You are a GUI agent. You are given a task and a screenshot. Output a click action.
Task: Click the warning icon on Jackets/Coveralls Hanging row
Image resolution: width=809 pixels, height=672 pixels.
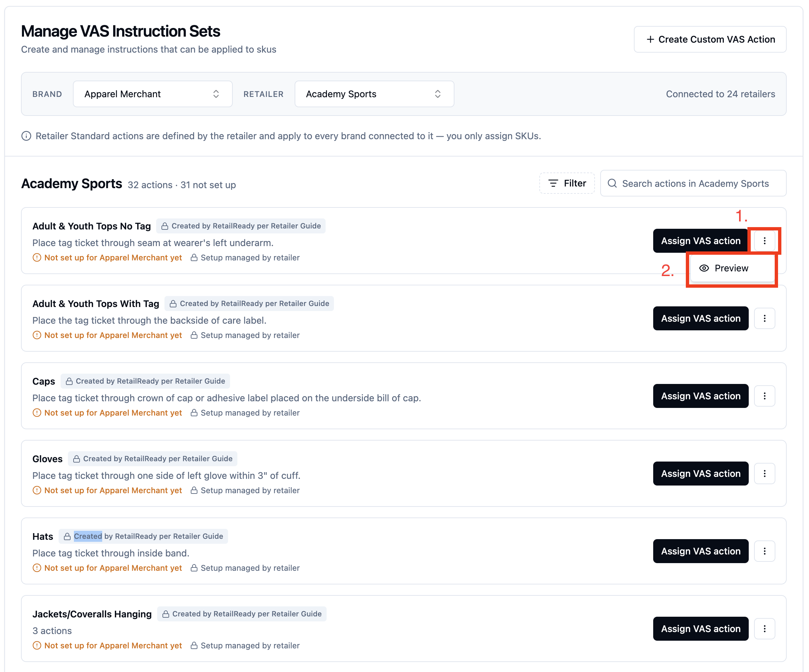pos(37,645)
